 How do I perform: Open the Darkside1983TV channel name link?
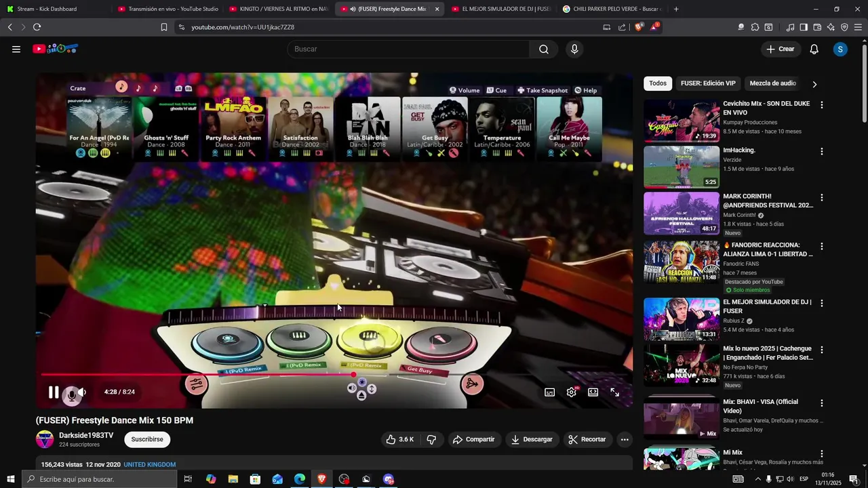coord(86,435)
